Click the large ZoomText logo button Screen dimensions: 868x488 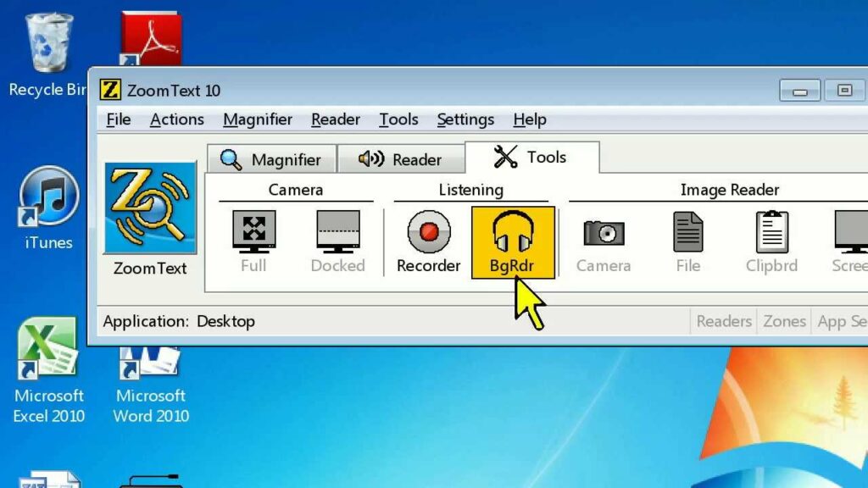tap(150, 208)
